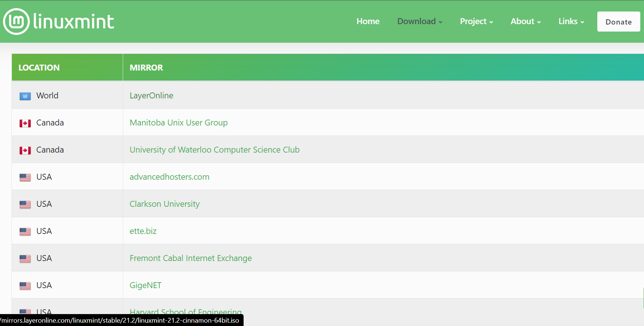Open University of Waterloo Computer Science Club mirror
Screen dimensions: 644x326
pyautogui.click(x=215, y=150)
